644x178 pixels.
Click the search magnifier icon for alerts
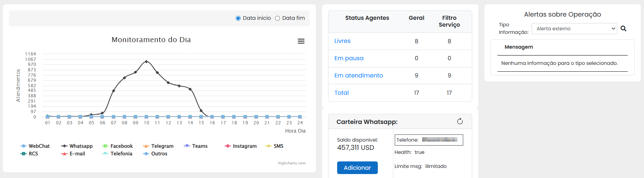click(x=623, y=29)
